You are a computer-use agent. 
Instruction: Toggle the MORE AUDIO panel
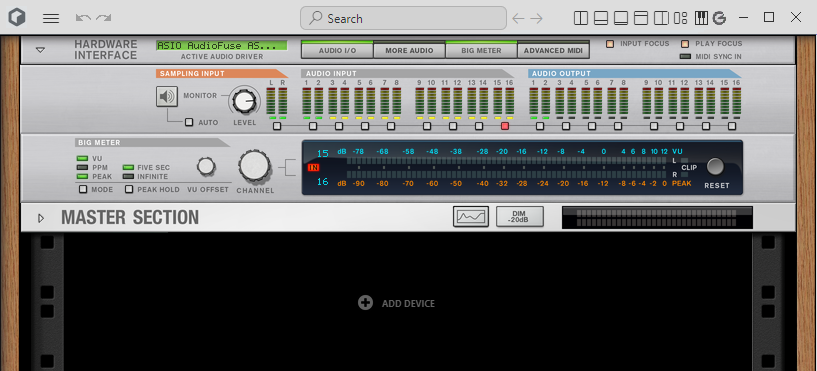(x=409, y=50)
